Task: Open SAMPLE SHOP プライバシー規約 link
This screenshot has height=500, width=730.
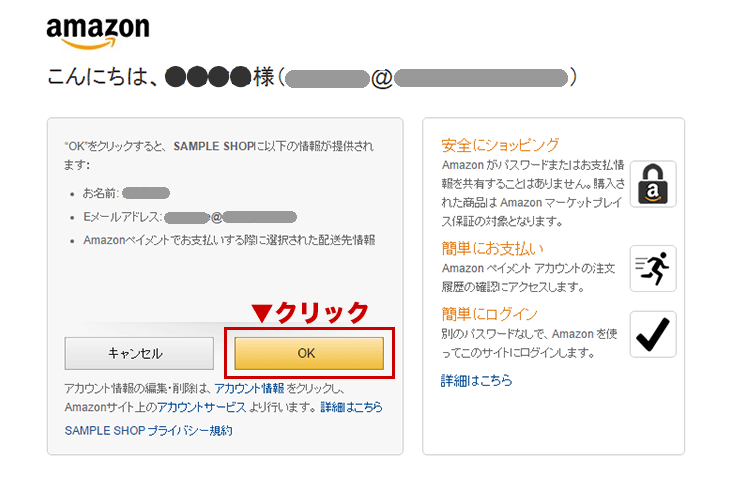Action: (x=149, y=431)
